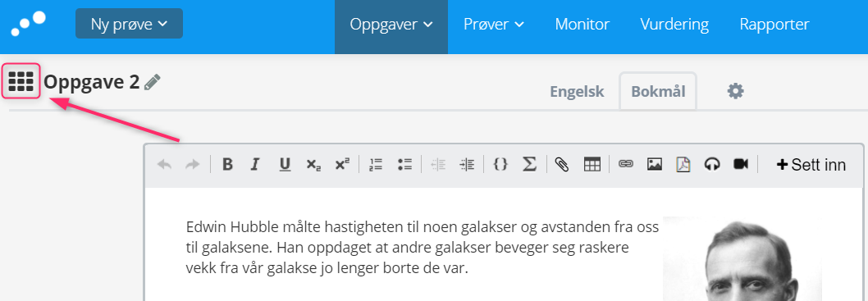Open the Ny prøve dropdown

click(129, 24)
